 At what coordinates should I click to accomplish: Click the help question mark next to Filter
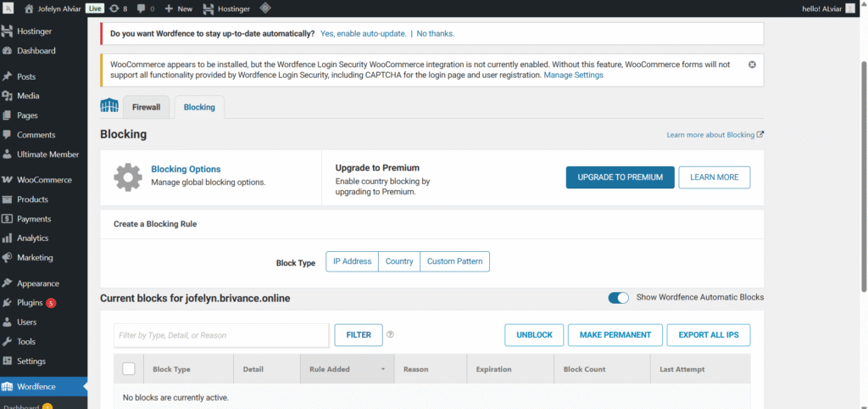[x=391, y=334]
